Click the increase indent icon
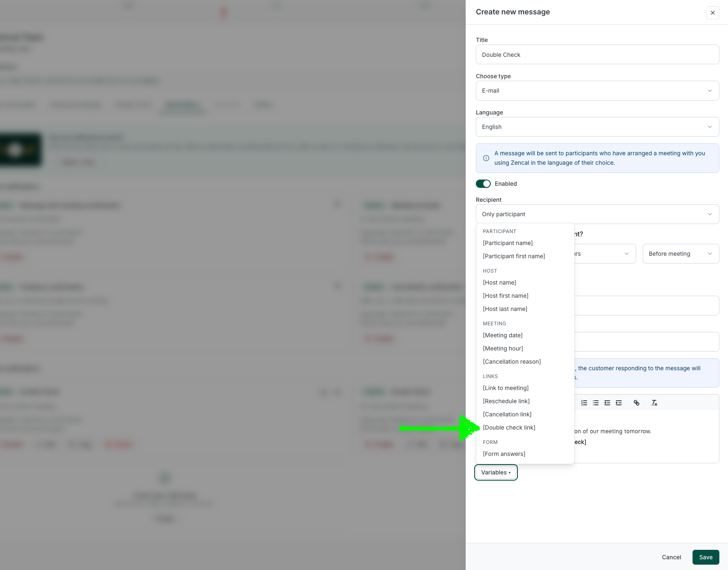This screenshot has width=728, height=570. coord(619,403)
